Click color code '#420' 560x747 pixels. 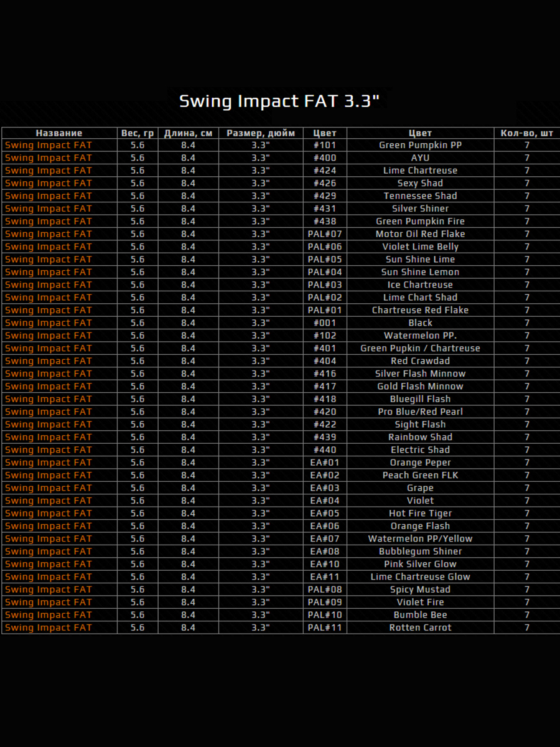tap(325, 412)
